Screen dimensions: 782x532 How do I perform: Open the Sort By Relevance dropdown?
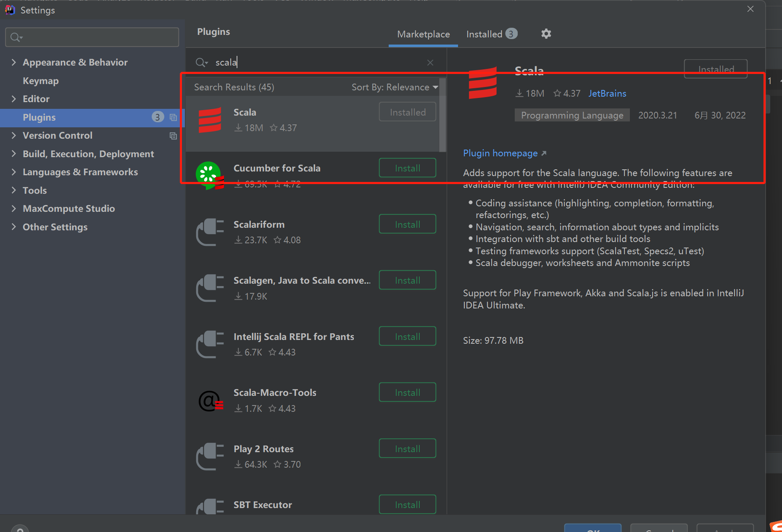(x=395, y=87)
